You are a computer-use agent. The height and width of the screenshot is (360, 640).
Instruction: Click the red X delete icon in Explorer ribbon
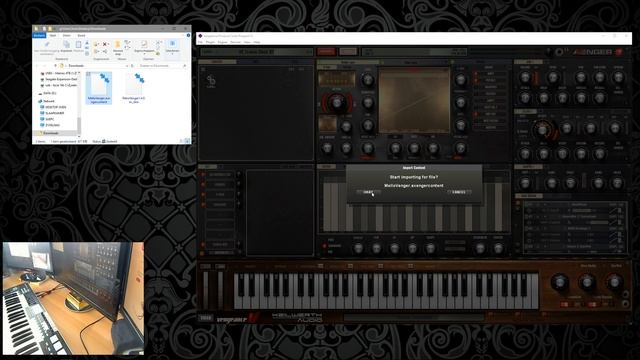click(x=105, y=44)
